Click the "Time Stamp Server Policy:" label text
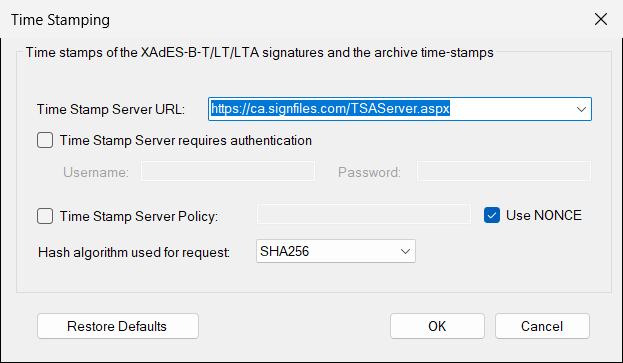The image size is (623, 363). 139,216
